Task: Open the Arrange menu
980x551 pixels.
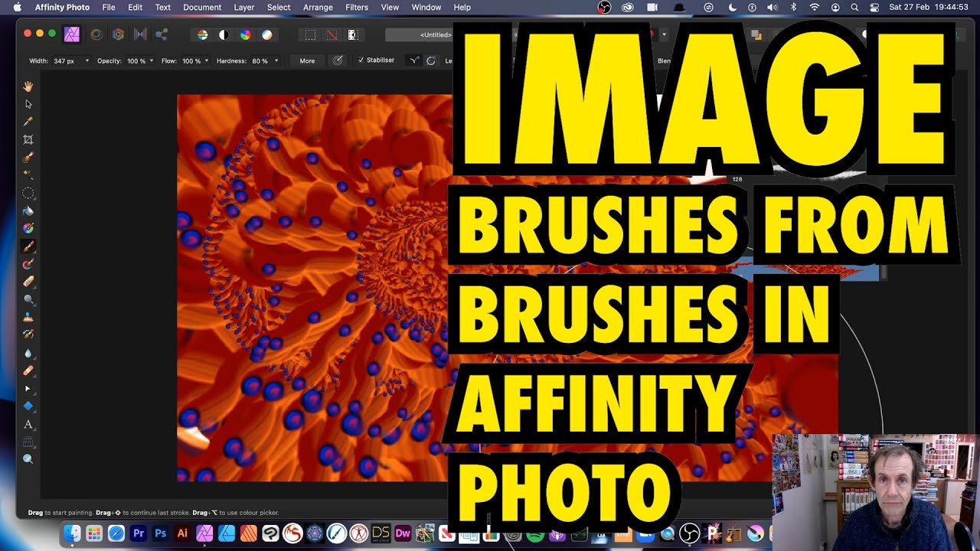Action: point(318,7)
